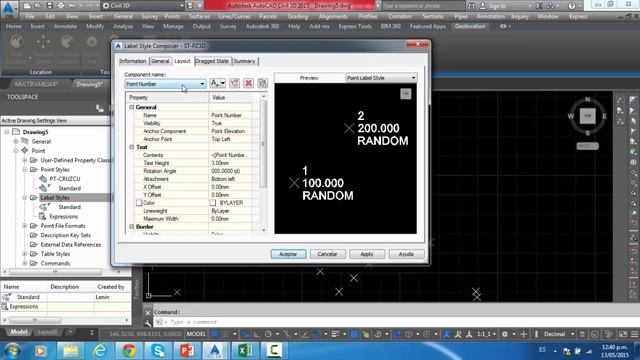Toggle the Color checkbox in the property list
The image size is (640, 360).
(139, 203)
